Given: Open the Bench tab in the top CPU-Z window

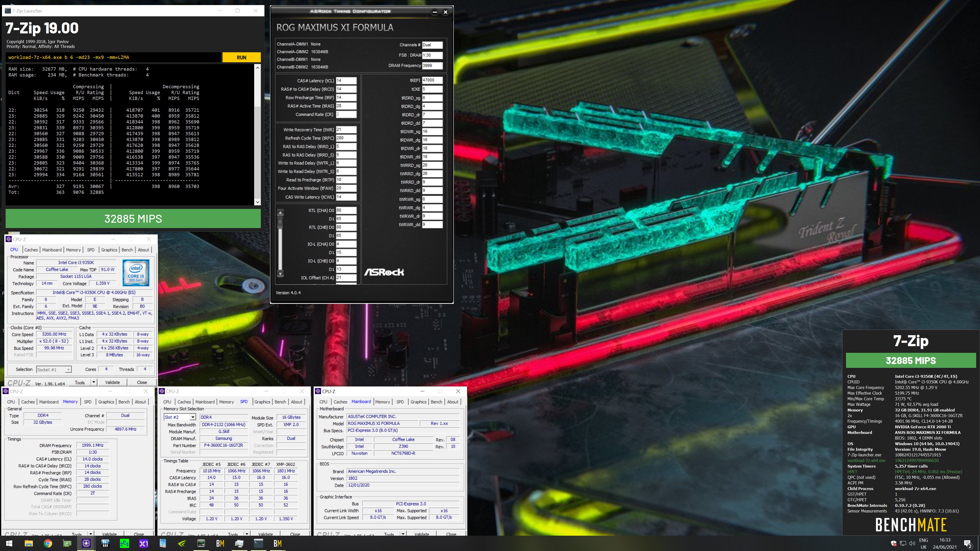Looking at the screenshot, I should click(x=127, y=250).
